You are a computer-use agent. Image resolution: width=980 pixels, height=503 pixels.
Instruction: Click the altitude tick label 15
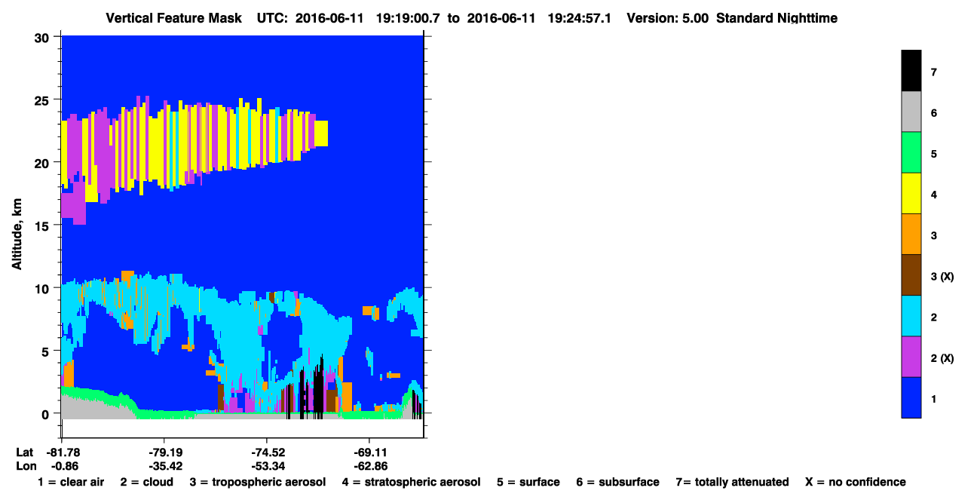tap(44, 225)
